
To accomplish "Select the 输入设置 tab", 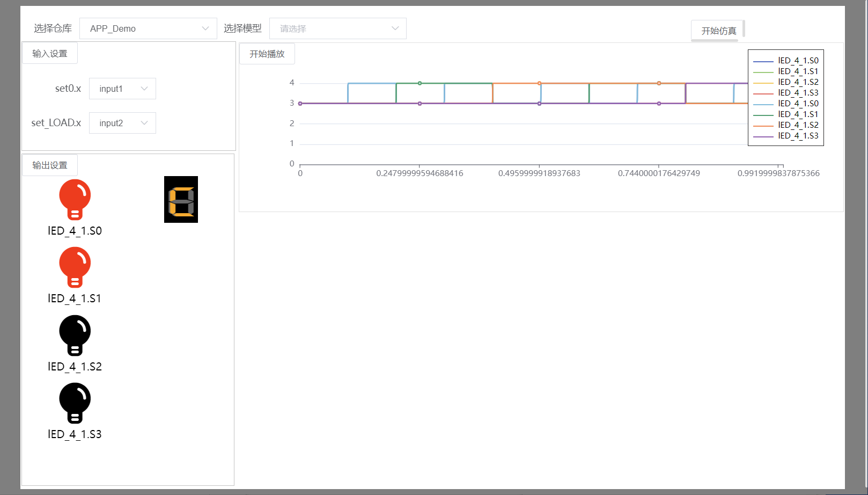I will pyautogui.click(x=50, y=53).
